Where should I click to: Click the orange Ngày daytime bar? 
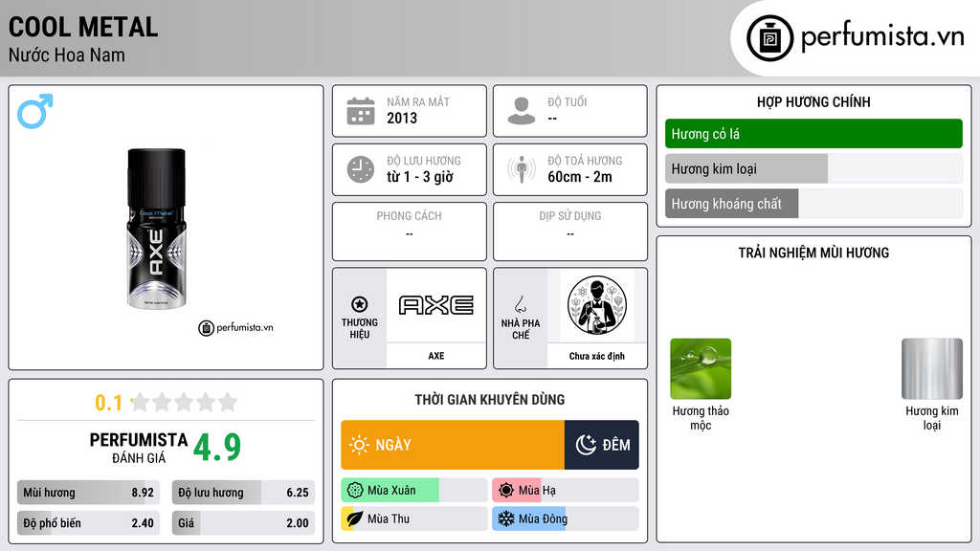pyautogui.click(x=453, y=445)
